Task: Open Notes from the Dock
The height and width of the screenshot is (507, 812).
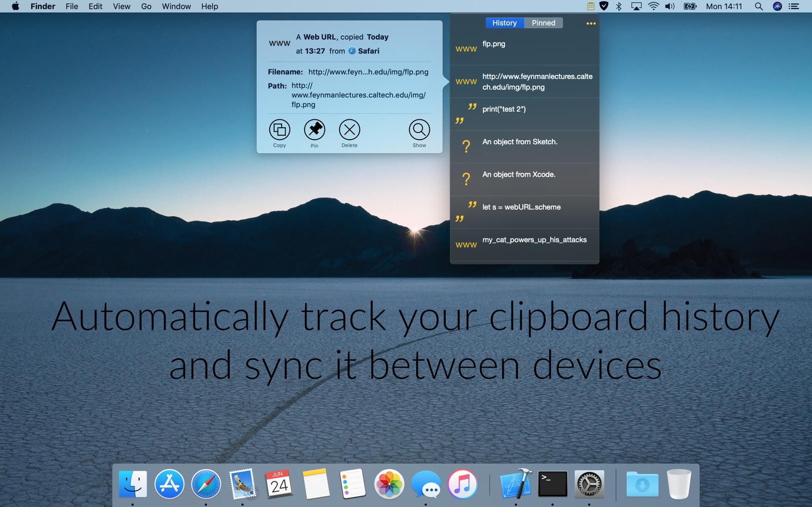Action: pyautogui.click(x=316, y=484)
